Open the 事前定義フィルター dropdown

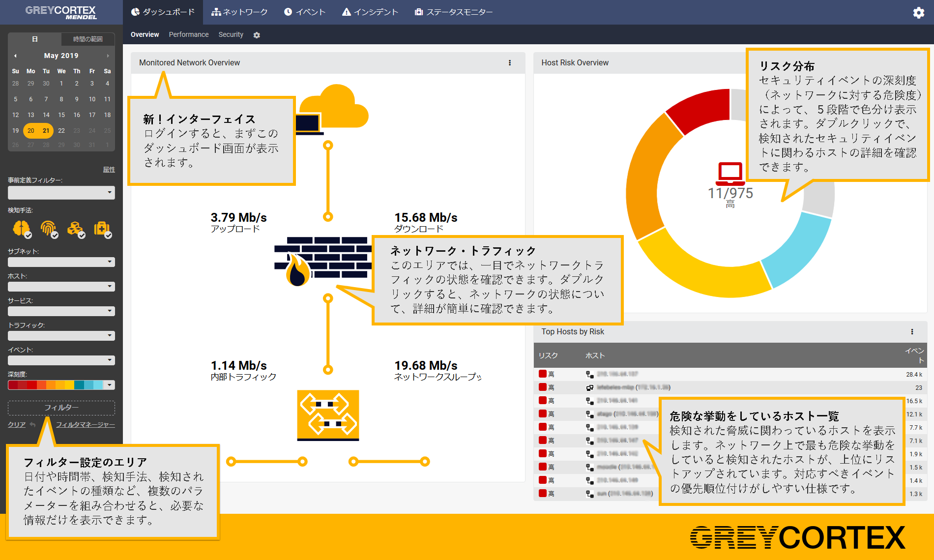(x=61, y=192)
